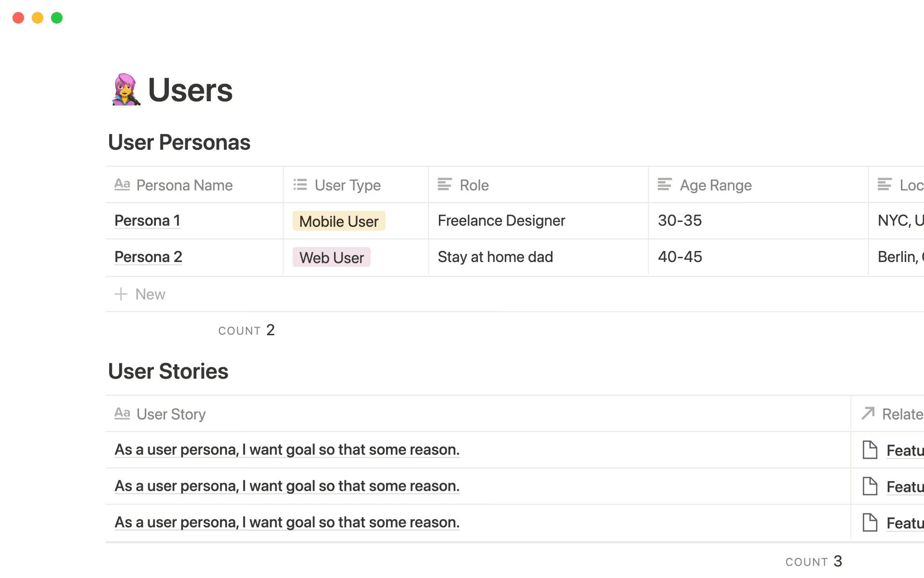Add a row with the New button
924x578 pixels.
pos(140,294)
